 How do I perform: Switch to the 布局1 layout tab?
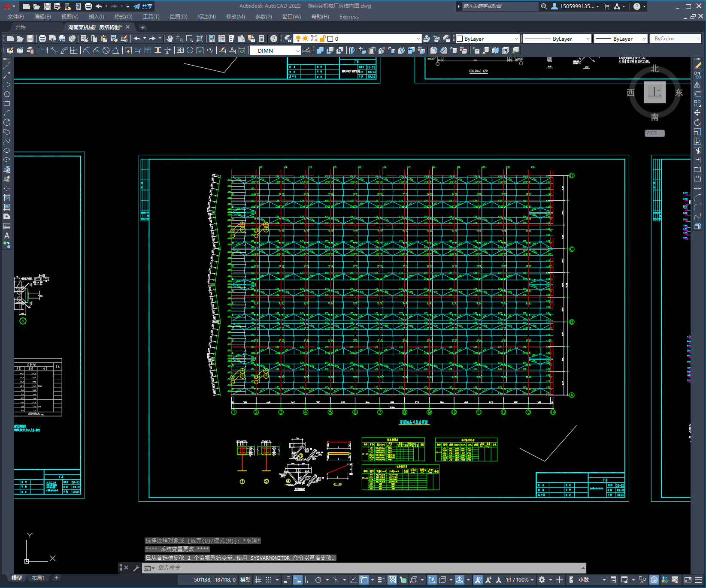pos(38,578)
